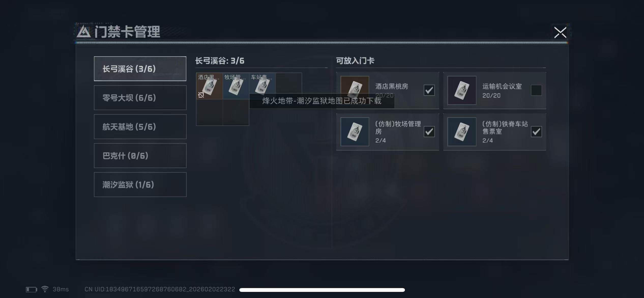The image size is (644, 298).
Task: Click the remove icon on 酒店黑 slot
Action: [201, 95]
